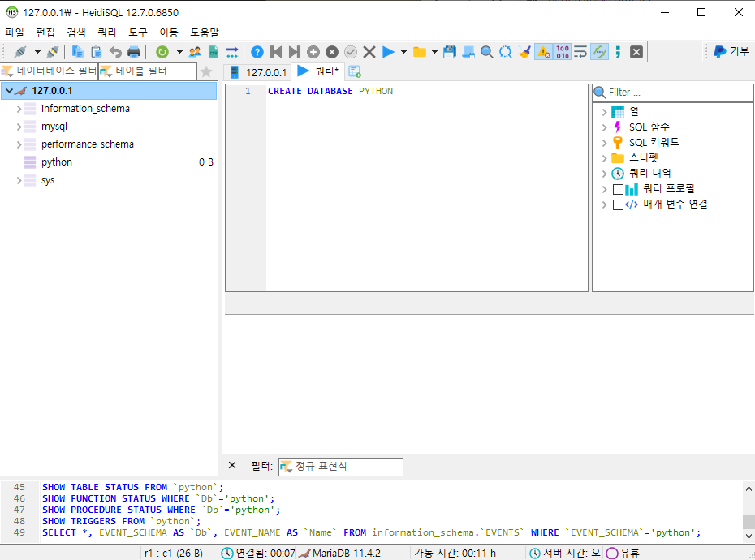Click the broom reformat SQL icon
This screenshot has width=755, height=560.
coord(524,51)
